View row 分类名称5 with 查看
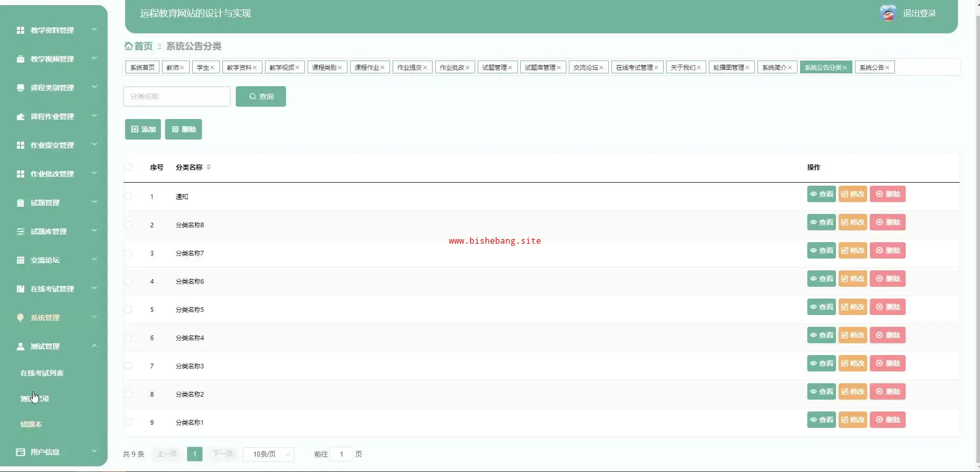This screenshot has height=472, width=980. [822, 307]
